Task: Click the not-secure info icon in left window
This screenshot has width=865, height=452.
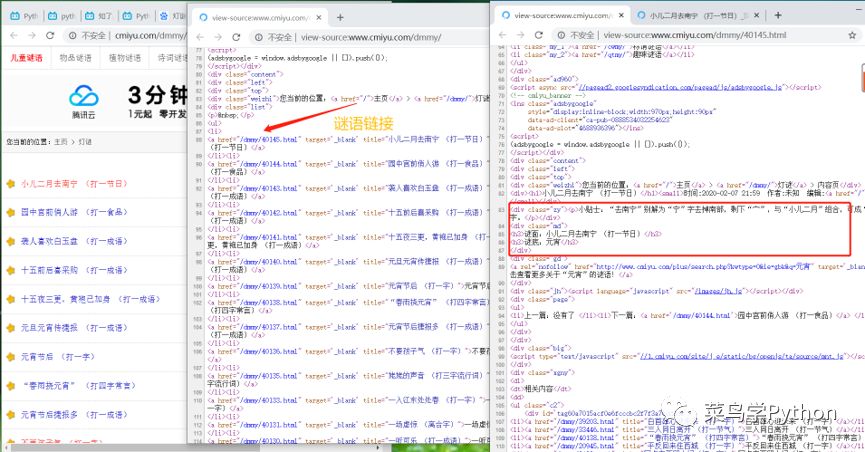Action: [72, 35]
